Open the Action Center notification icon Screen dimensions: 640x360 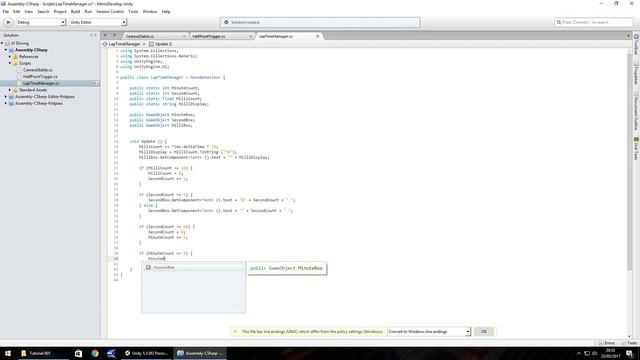629,353
